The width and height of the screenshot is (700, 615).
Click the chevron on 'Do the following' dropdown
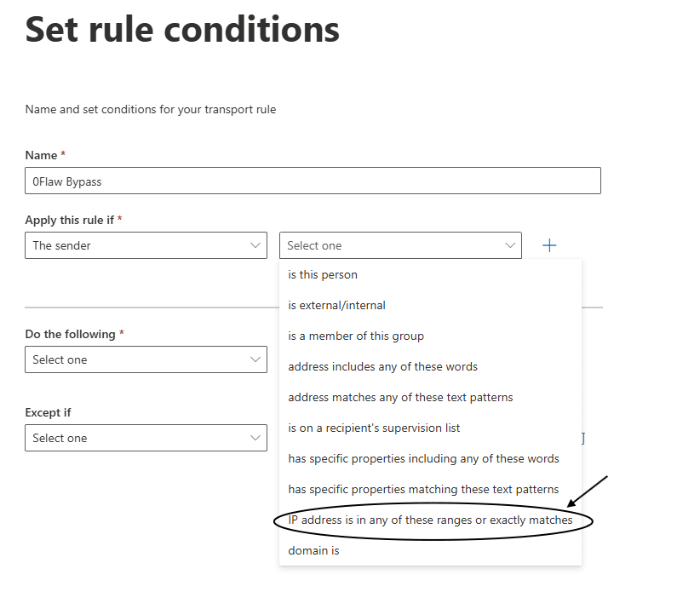255,359
